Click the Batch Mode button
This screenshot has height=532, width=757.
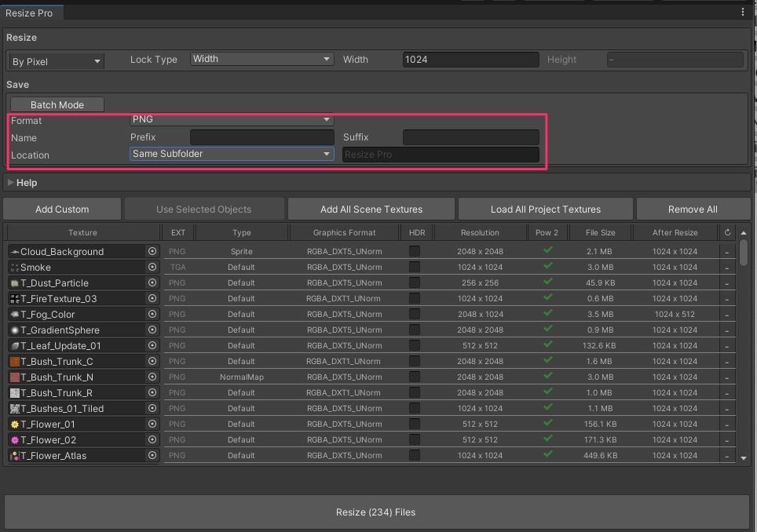pyautogui.click(x=57, y=104)
